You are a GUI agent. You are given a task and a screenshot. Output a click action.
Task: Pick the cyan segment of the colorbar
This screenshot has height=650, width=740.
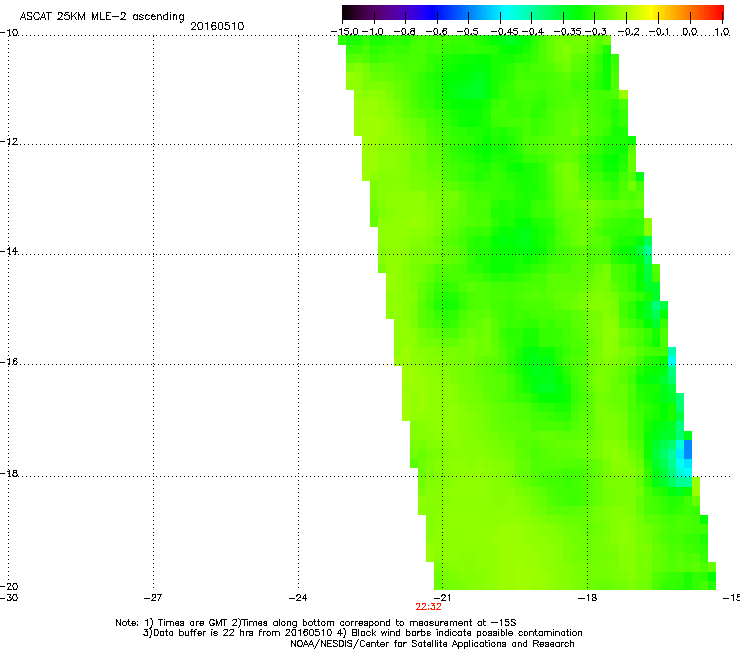coord(507,13)
